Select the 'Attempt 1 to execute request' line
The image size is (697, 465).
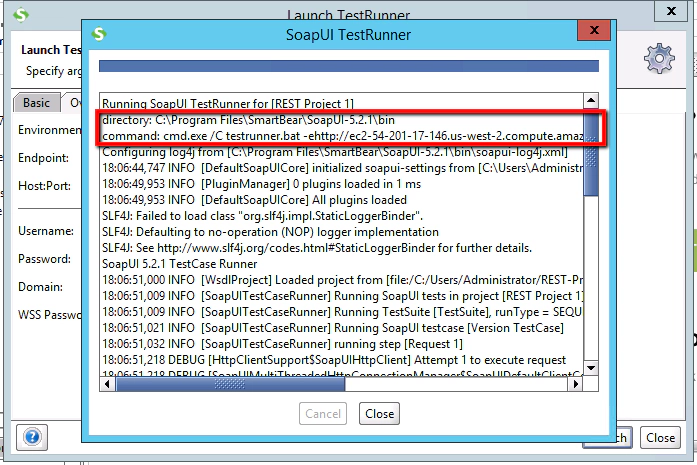(334, 360)
